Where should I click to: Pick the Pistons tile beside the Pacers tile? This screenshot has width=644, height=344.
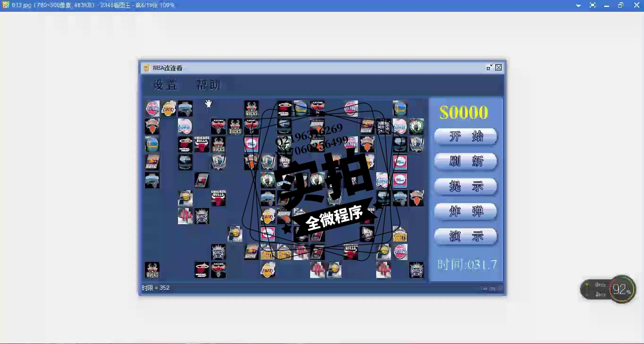[x=400, y=252]
